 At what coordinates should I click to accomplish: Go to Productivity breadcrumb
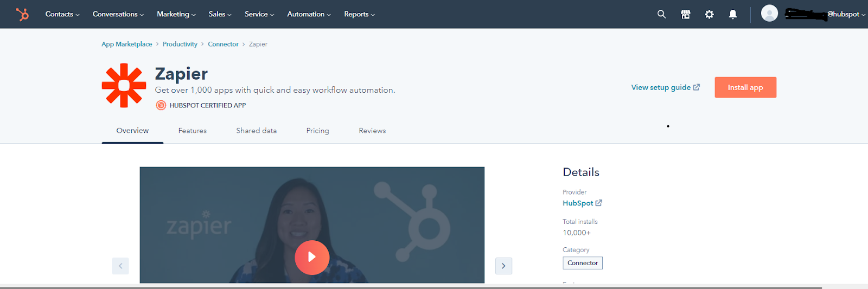tap(180, 44)
